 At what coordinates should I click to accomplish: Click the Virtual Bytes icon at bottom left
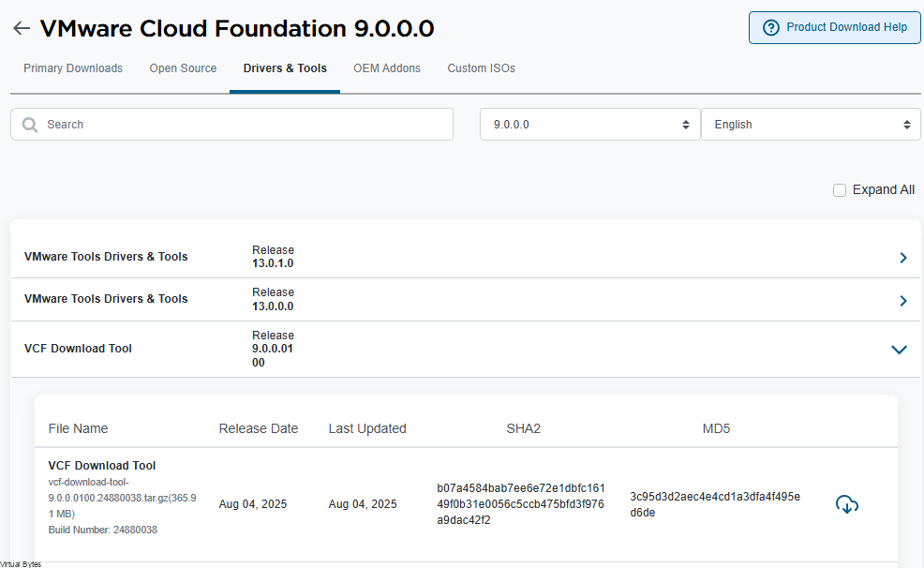21,563
